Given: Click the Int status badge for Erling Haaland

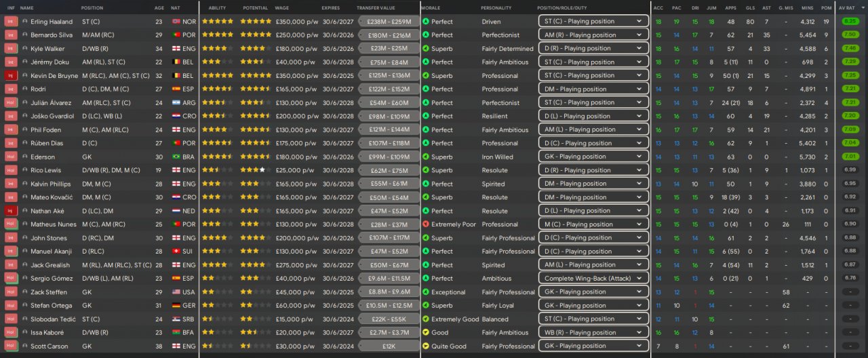Looking at the screenshot, I should [10, 21].
